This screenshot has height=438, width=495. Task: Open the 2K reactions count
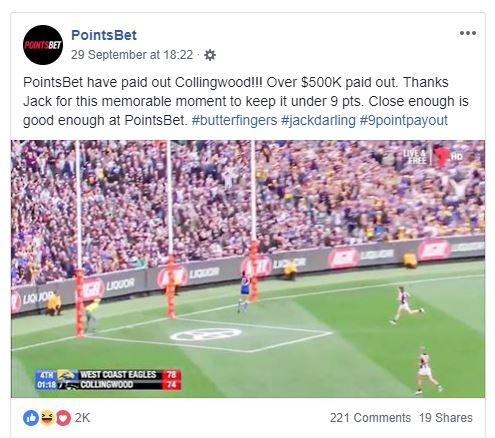coord(82,418)
